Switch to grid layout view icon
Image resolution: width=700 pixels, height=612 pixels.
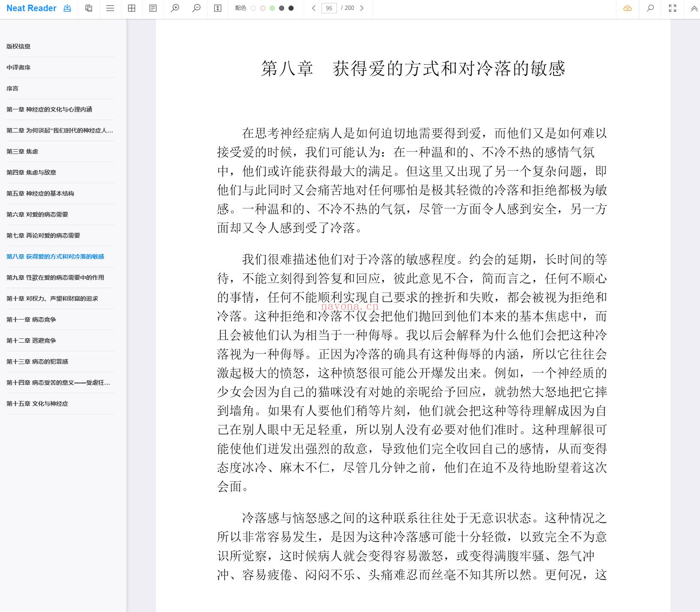point(132,8)
